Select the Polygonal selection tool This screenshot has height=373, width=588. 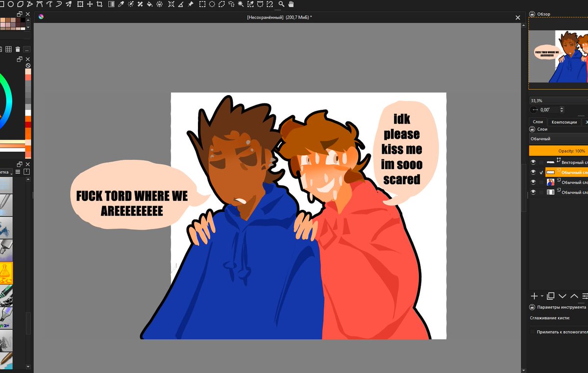point(221,4)
